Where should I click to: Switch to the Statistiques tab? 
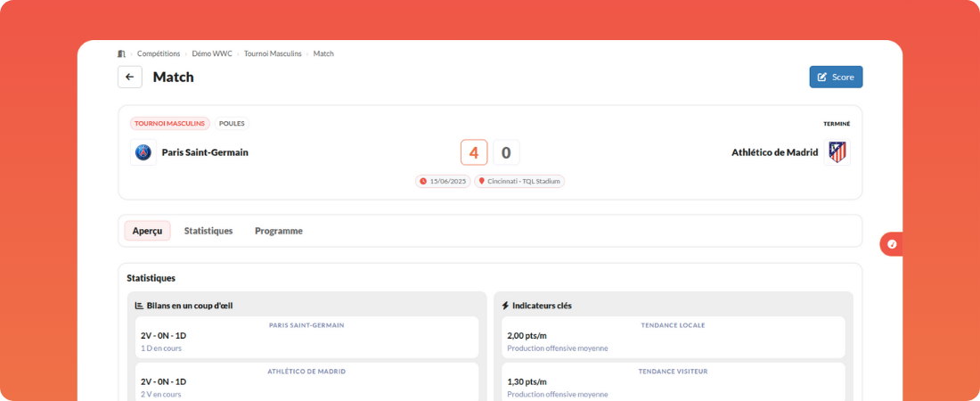(x=208, y=231)
